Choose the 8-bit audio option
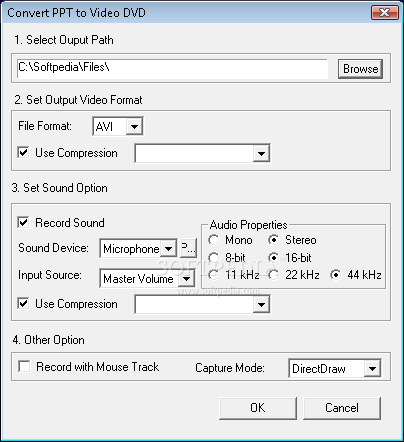This screenshot has height=442, width=404. pos(213,257)
